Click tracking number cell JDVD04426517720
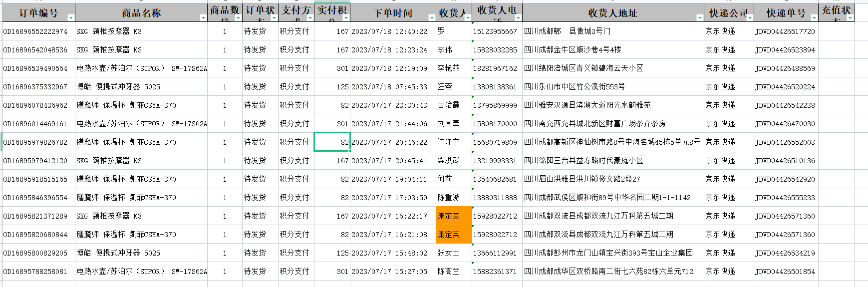The height and width of the screenshot is (287, 868). pyautogui.click(x=786, y=31)
